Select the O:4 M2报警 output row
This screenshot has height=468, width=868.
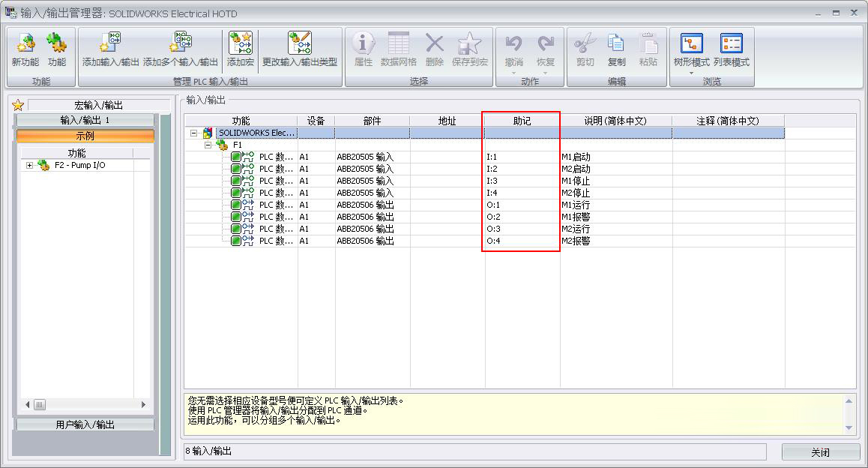(576, 241)
